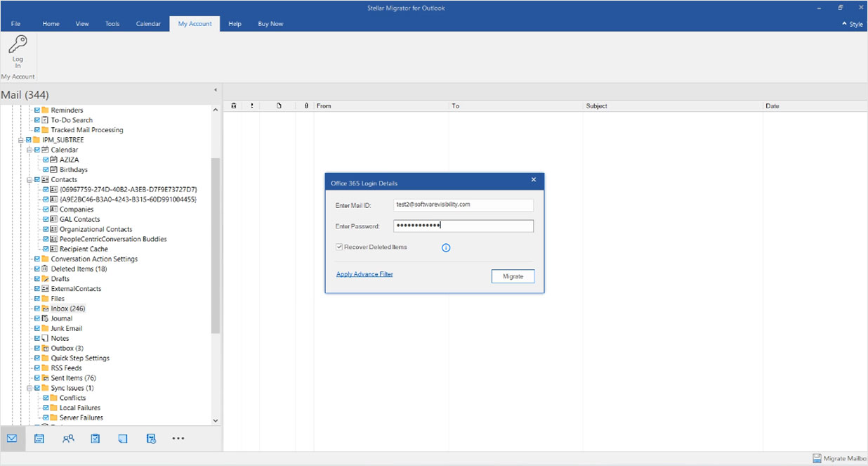Open the Journal view icon
The width and height of the screenshot is (868, 466).
[x=151, y=439]
